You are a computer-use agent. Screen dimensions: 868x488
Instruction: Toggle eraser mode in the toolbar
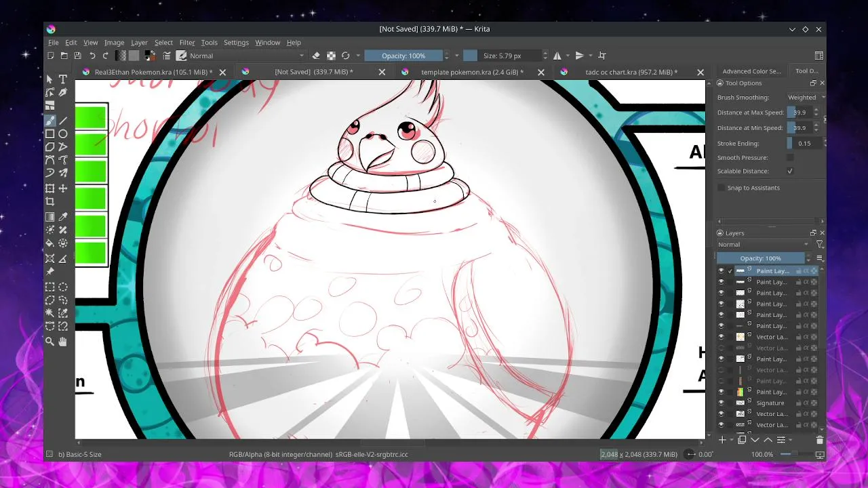tap(317, 56)
